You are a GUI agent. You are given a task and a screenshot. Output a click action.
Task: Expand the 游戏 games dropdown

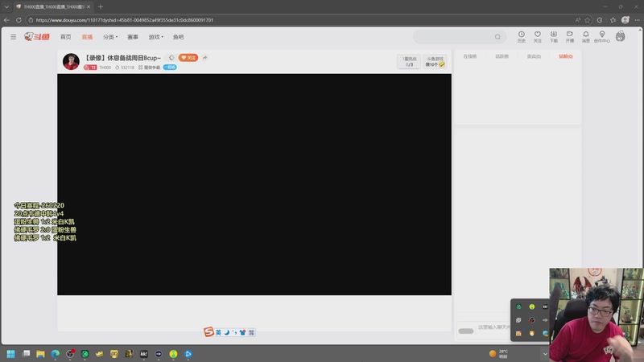pos(155,37)
